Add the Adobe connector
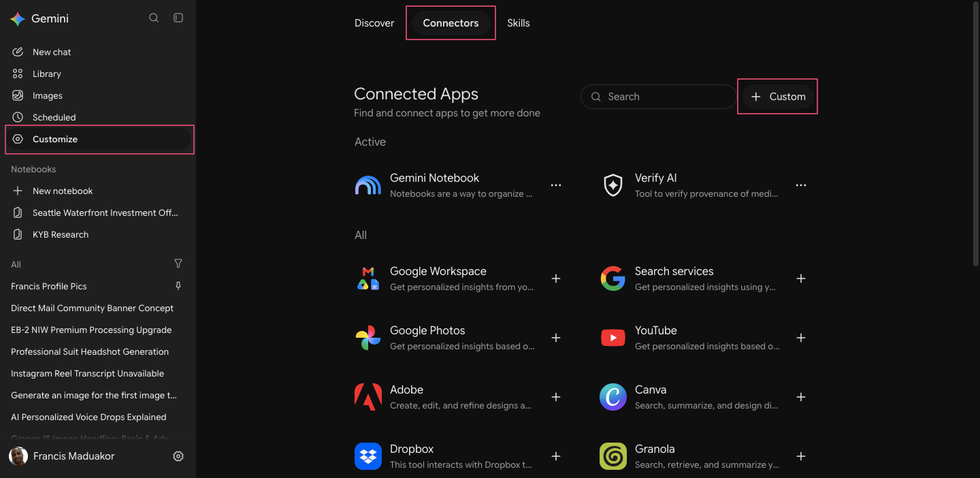 tap(556, 397)
